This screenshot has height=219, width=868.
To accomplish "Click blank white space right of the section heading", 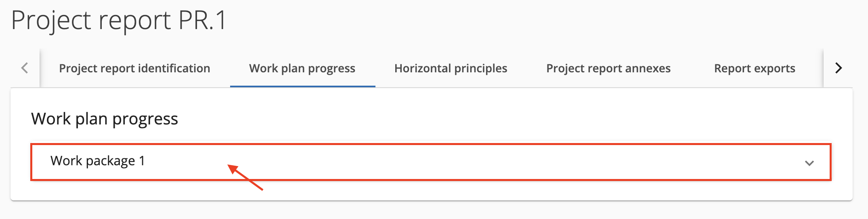I will coord(484,119).
